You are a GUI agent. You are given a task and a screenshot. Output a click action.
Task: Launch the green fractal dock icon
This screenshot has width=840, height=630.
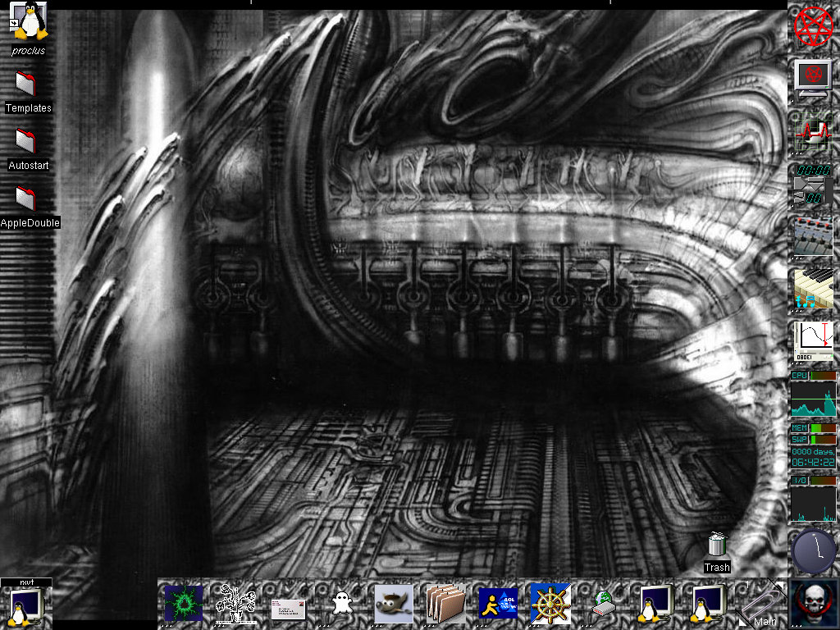(x=184, y=604)
